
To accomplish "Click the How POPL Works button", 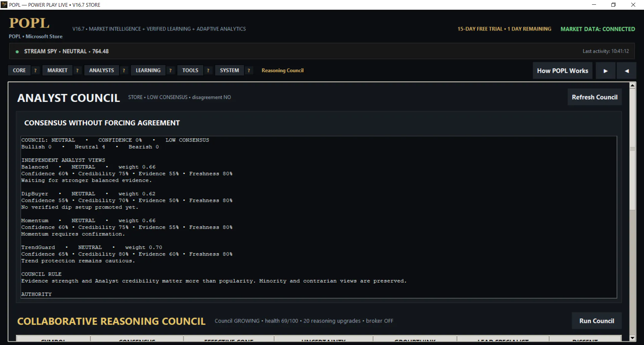I will pos(562,71).
